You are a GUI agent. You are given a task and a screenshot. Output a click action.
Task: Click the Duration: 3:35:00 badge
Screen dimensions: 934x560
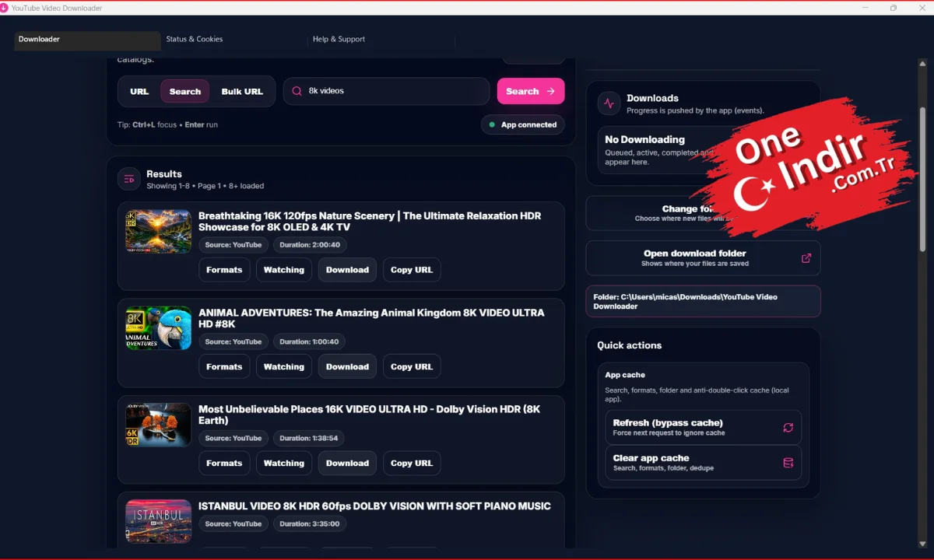click(x=310, y=523)
